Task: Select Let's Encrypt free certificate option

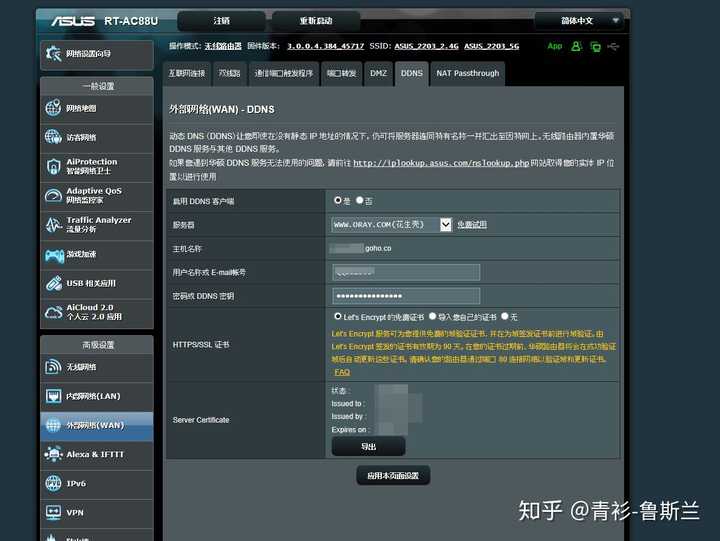Action: click(338, 316)
